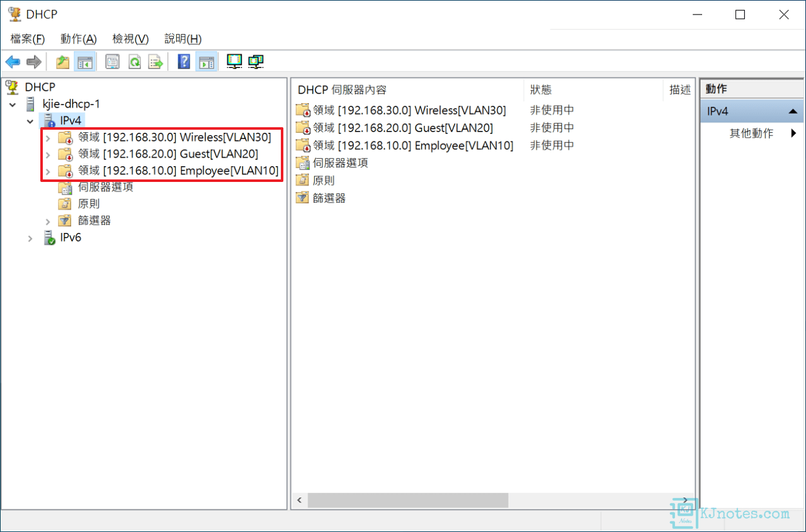
Task: Click the Back arrow toolbar button
Action: pyautogui.click(x=13, y=62)
